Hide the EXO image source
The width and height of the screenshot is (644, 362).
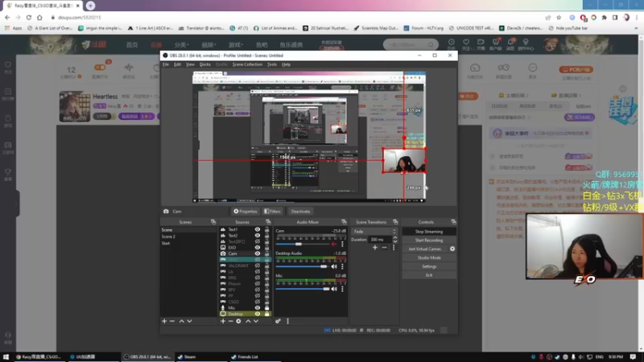click(258, 248)
